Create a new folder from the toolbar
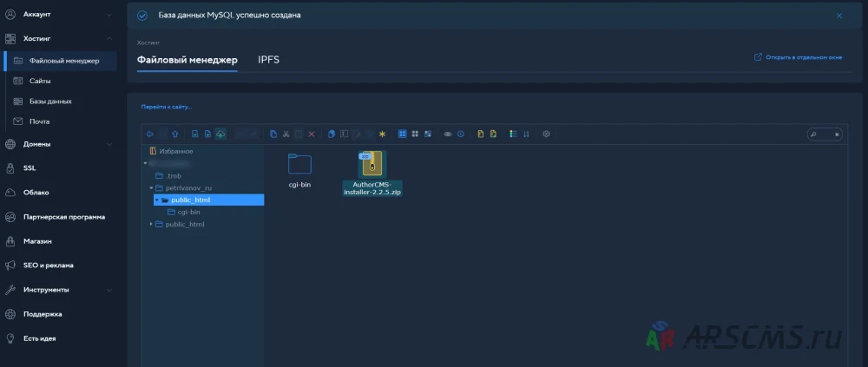The height and width of the screenshot is (367, 868). [x=194, y=134]
